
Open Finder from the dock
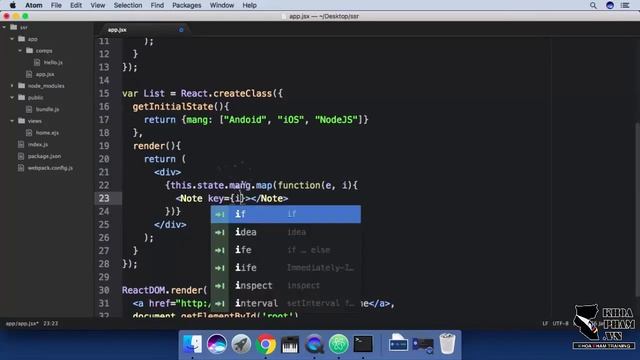coord(192,344)
